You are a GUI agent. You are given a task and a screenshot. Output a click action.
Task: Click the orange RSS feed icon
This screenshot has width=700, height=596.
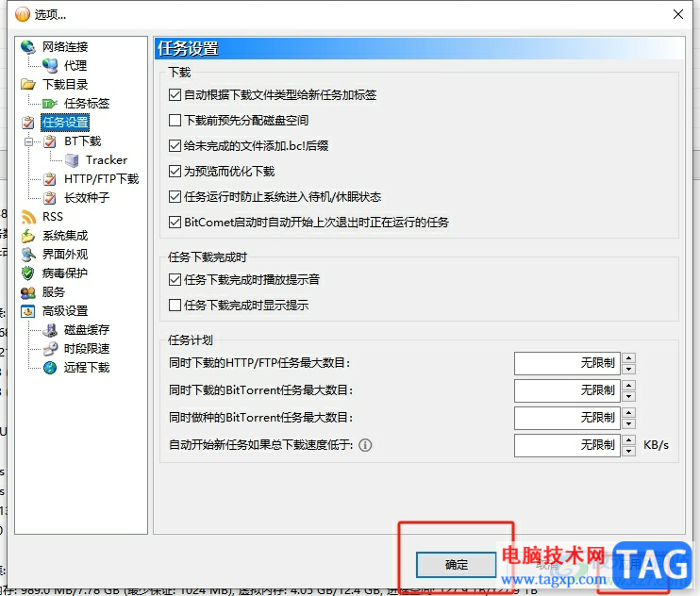pos(28,217)
